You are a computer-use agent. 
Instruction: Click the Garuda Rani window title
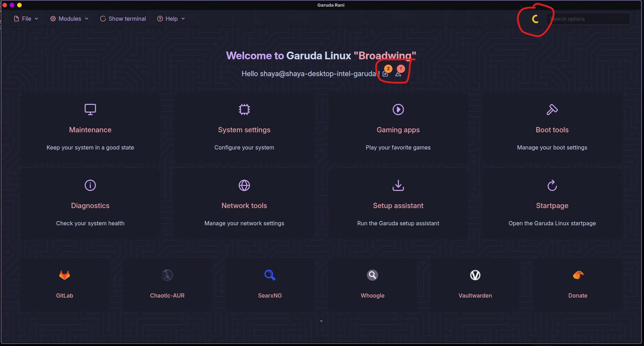click(x=331, y=5)
